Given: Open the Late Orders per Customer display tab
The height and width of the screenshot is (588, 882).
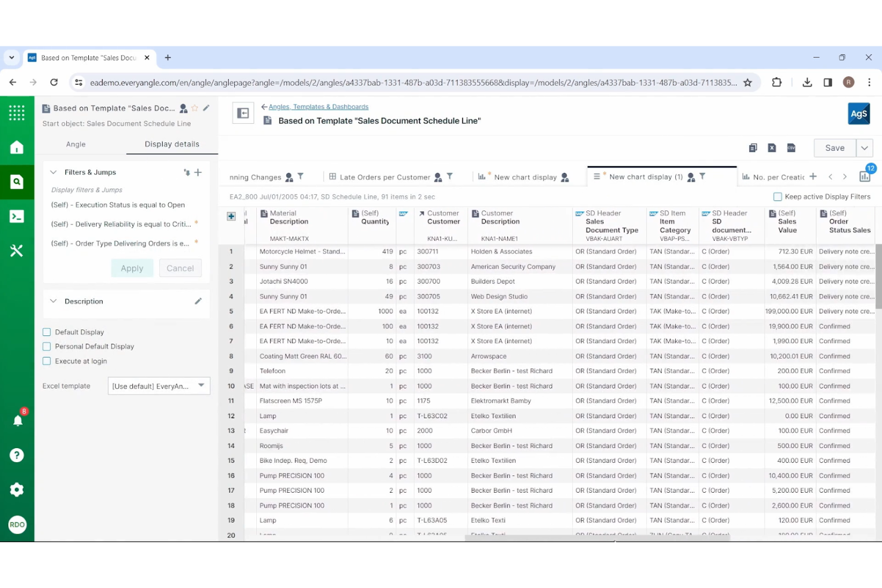Looking at the screenshot, I should click(384, 178).
